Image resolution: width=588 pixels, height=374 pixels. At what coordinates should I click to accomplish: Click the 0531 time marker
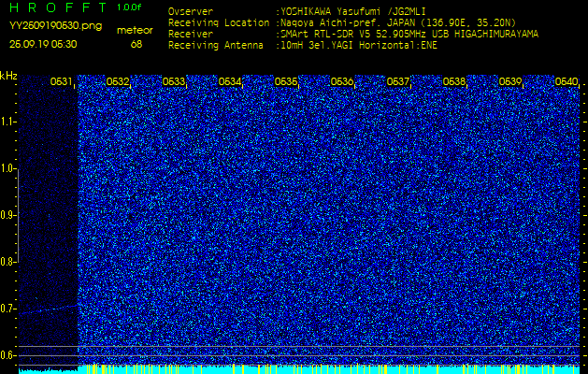pos(61,81)
